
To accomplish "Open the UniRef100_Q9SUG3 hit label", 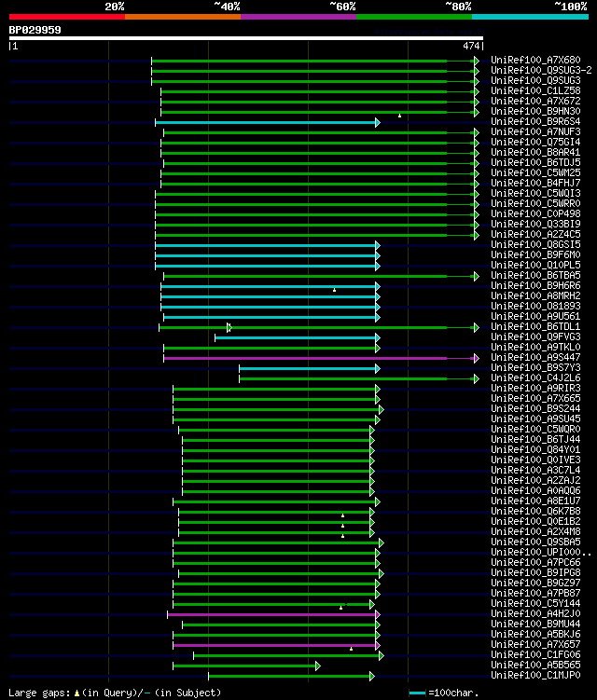I will pos(535,81).
